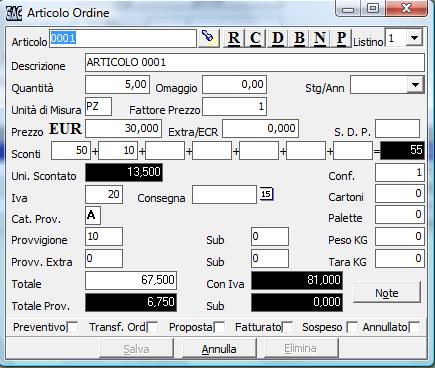Click the Fattore Prezzo field
Image resolution: width=435 pixels, height=368 pixels.
[234, 106]
